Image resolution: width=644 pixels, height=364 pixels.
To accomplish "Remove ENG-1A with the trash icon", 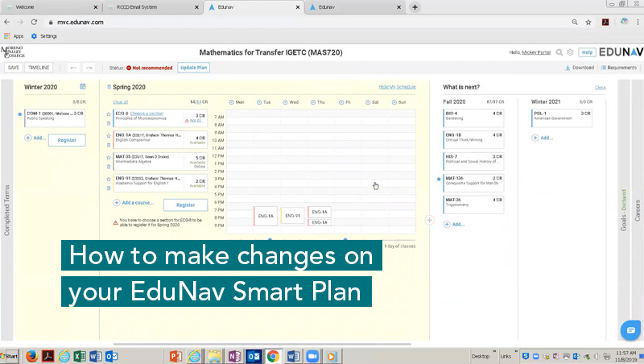I will tap(109, 145).
